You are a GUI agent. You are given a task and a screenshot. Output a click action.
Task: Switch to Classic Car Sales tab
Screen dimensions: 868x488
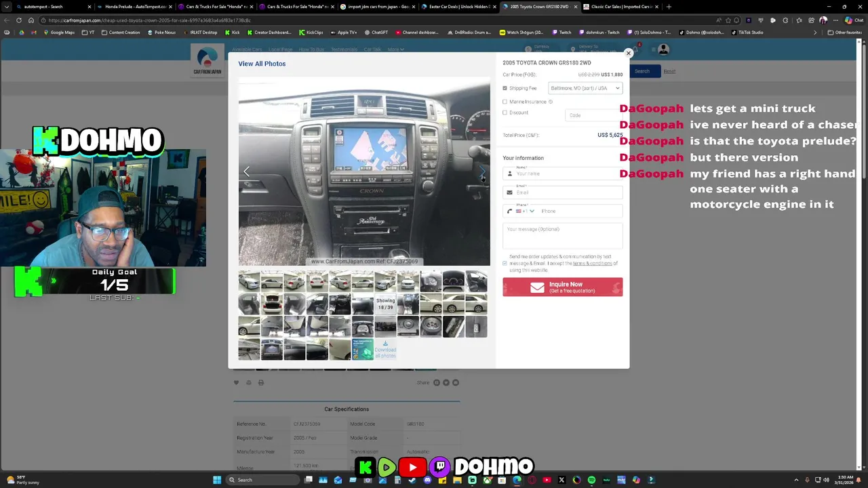[620, 7]
